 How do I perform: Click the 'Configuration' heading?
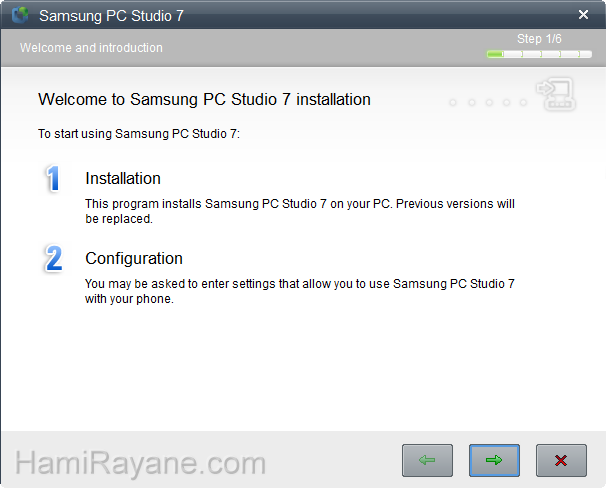click(x=134, y=258)
